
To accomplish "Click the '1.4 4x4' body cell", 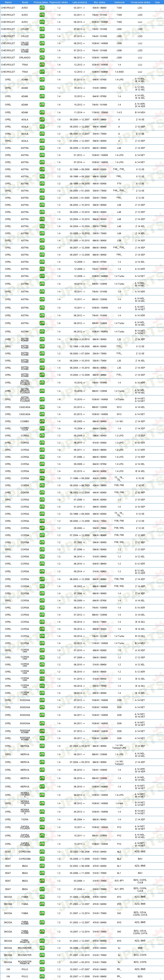I will coord(119,803).
